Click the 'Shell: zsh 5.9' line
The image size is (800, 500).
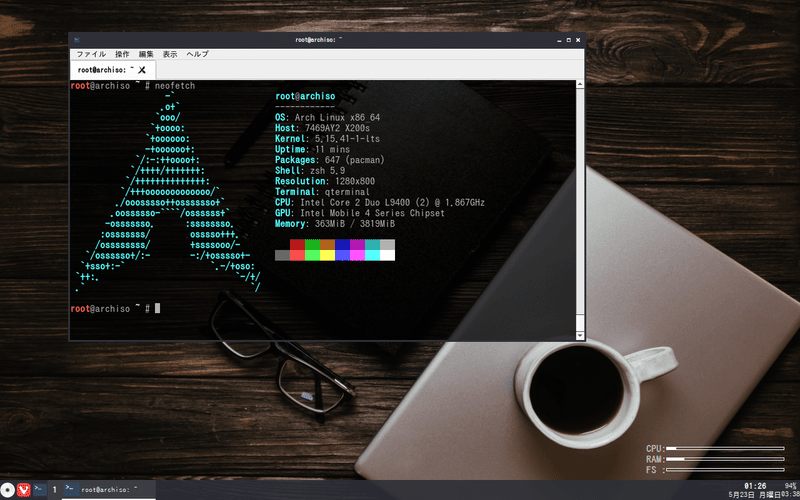click(x=310, y=171)
